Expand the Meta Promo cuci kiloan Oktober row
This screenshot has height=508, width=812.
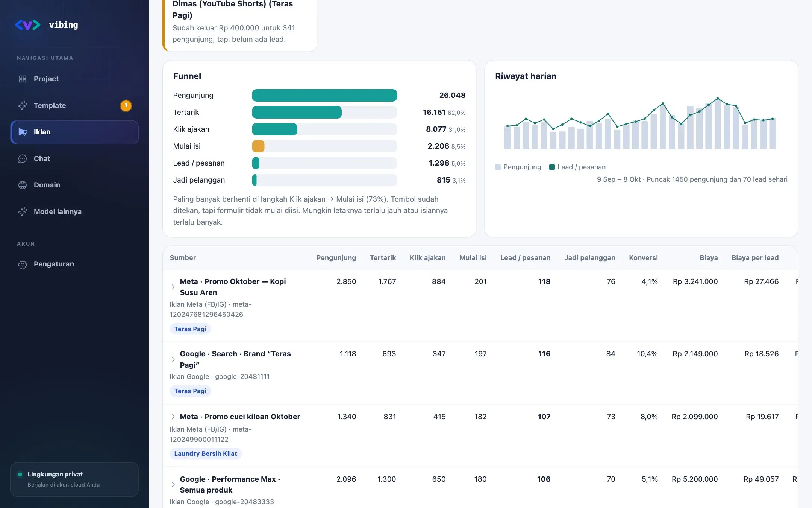tap(173, 417)
